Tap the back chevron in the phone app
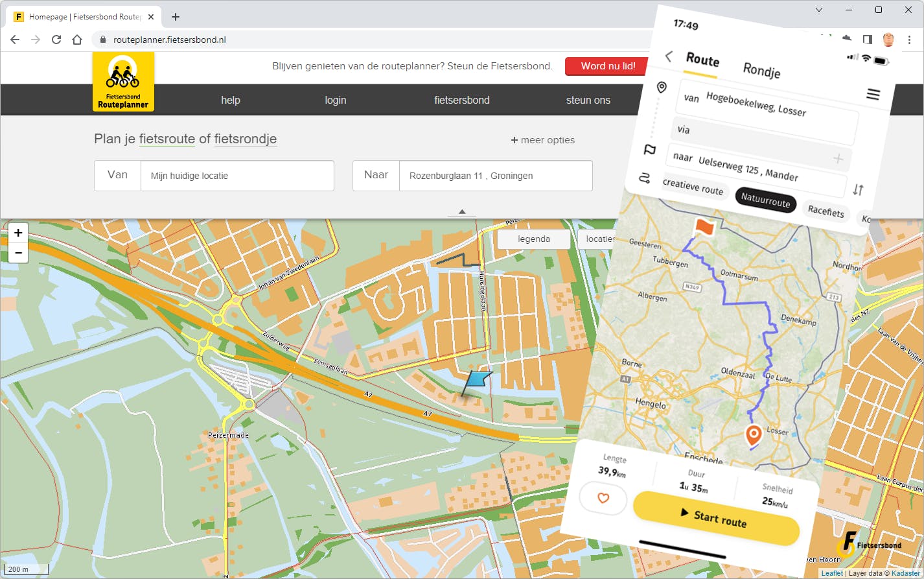 (669, 56)
